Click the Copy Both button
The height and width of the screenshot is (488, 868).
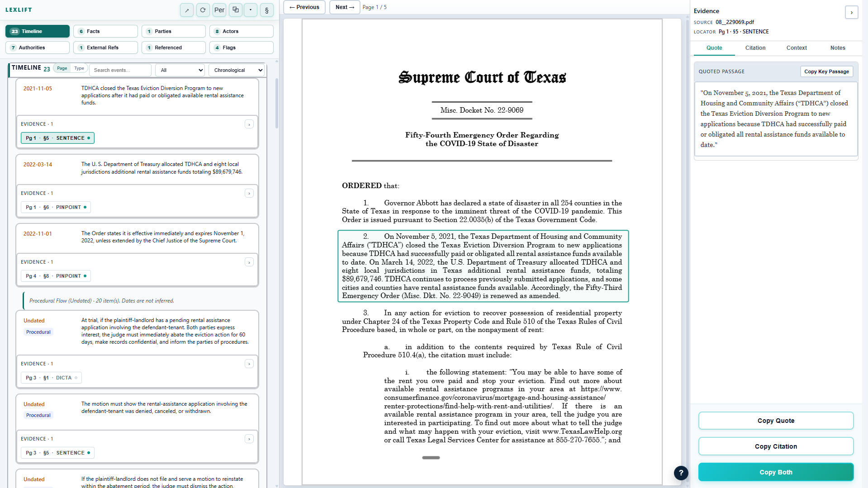click(775, 472)
